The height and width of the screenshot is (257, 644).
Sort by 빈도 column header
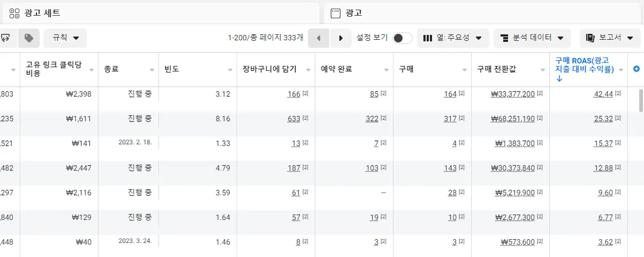tap(172, 69)
